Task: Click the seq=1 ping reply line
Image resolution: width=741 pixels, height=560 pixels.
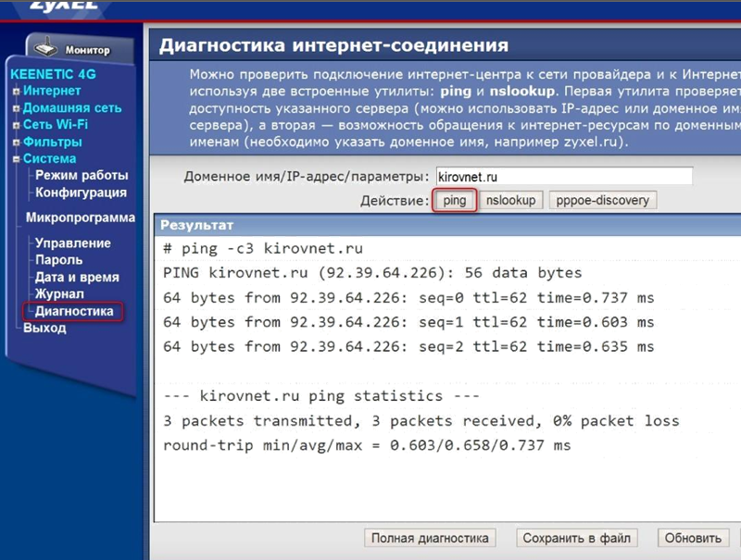Action: coord(408,322)
